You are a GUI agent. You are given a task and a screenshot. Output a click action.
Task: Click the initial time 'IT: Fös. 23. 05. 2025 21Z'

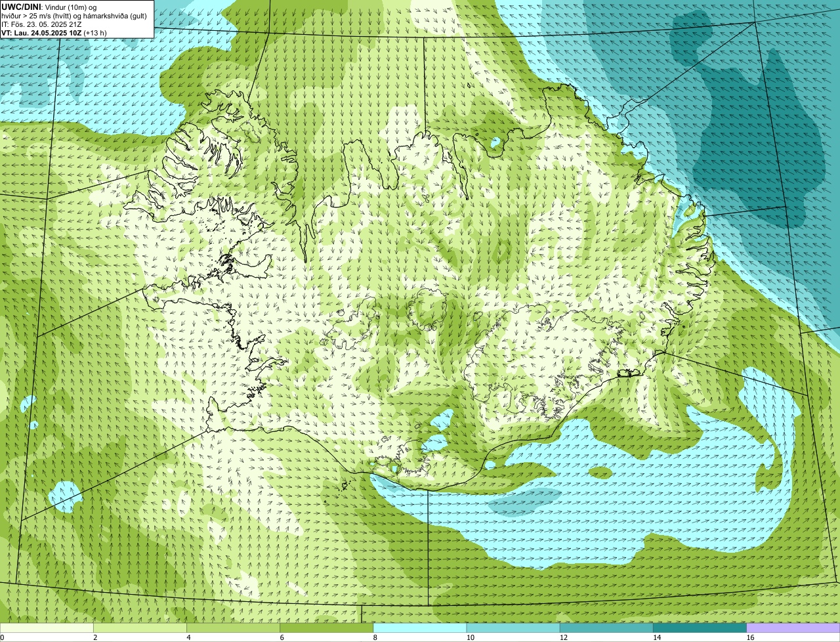[x=42, y=24]
